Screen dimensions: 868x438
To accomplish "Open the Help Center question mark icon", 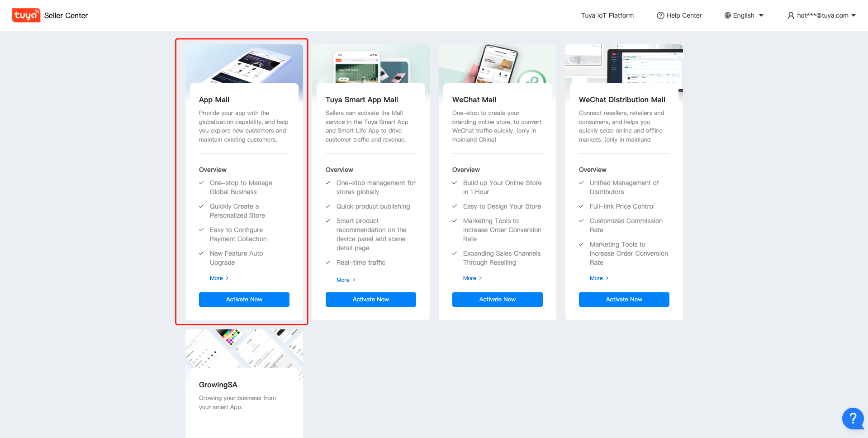I will point(660,15).
